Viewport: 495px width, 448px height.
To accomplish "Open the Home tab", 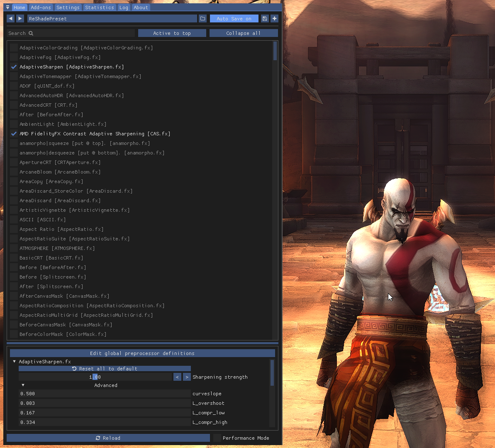I will click(x=19, y=7).
